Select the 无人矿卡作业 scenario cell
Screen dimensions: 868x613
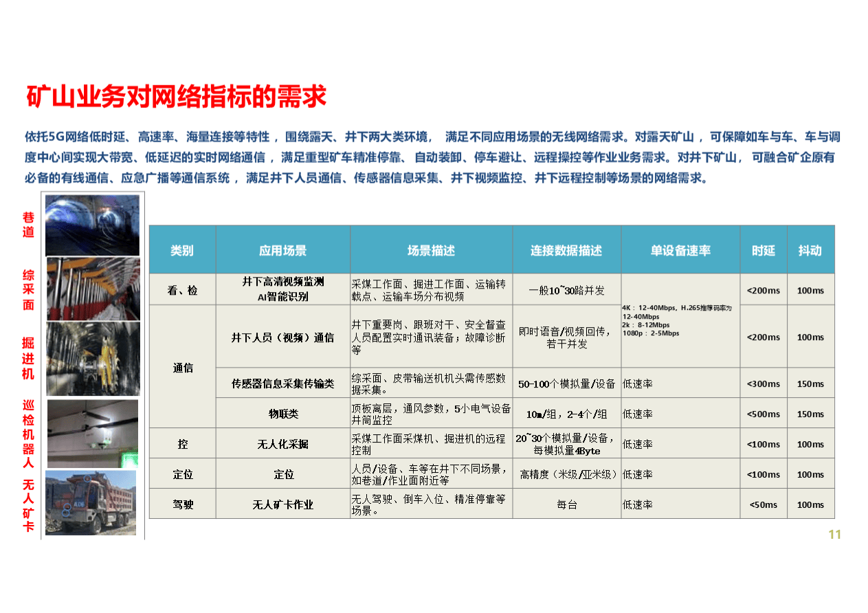point(282,504)
